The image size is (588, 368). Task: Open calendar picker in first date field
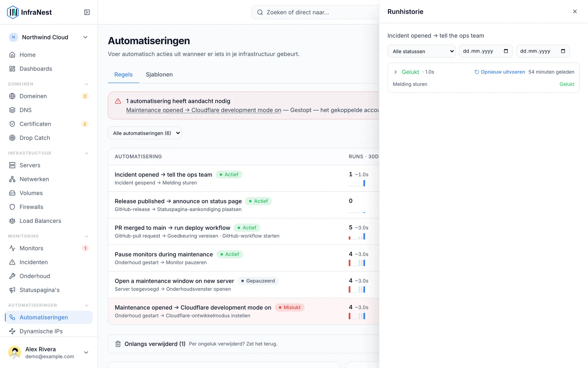(506, 51)
